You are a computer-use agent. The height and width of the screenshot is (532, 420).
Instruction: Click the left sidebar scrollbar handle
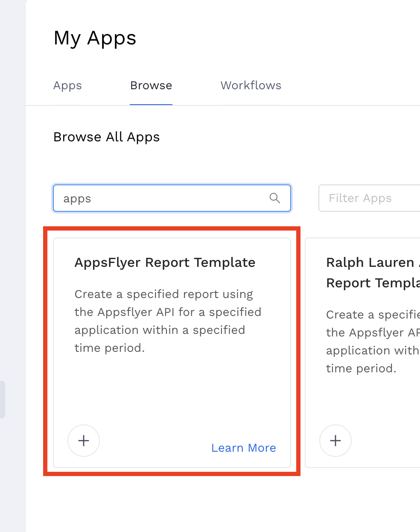(x=3, y=400)
